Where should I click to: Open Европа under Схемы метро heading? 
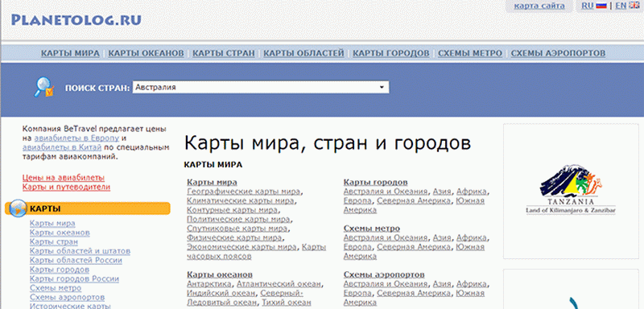tap(357, 247)
